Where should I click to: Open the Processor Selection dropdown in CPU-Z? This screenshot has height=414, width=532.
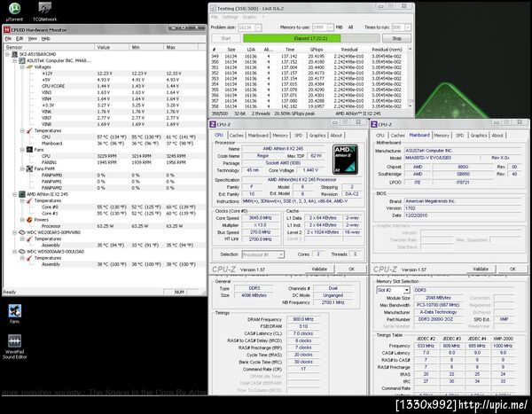tap(281, 254)
